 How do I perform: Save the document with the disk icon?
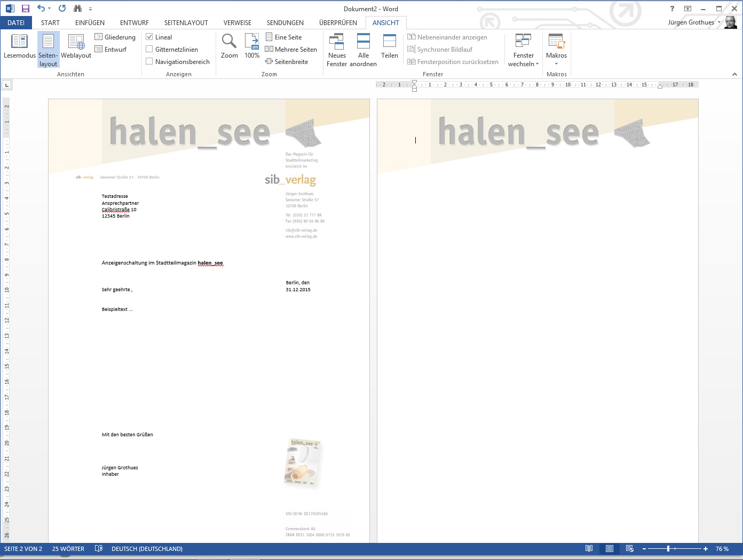25,9
